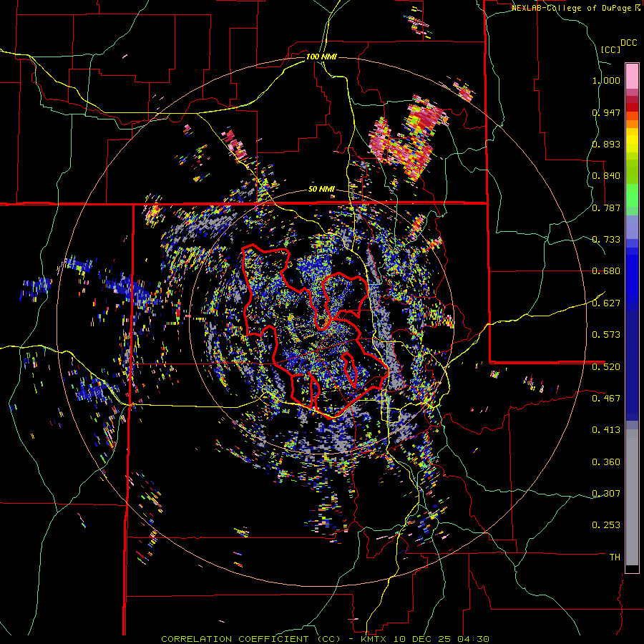Click the 100 NMI range ring label
The height and width of the screenshot is (644, 644).
pyautogui.click(x=321, y=57)
